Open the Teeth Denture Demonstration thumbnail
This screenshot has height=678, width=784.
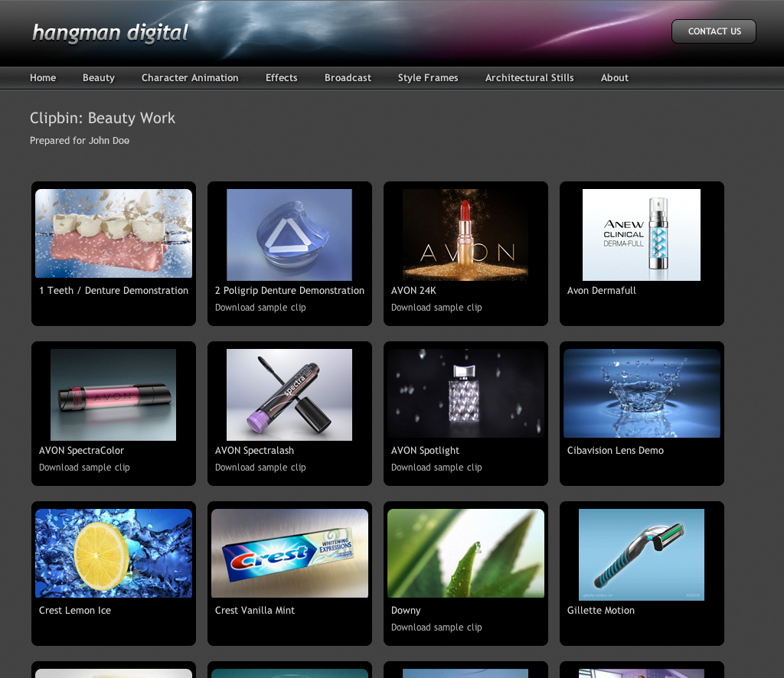coord(113,233)
